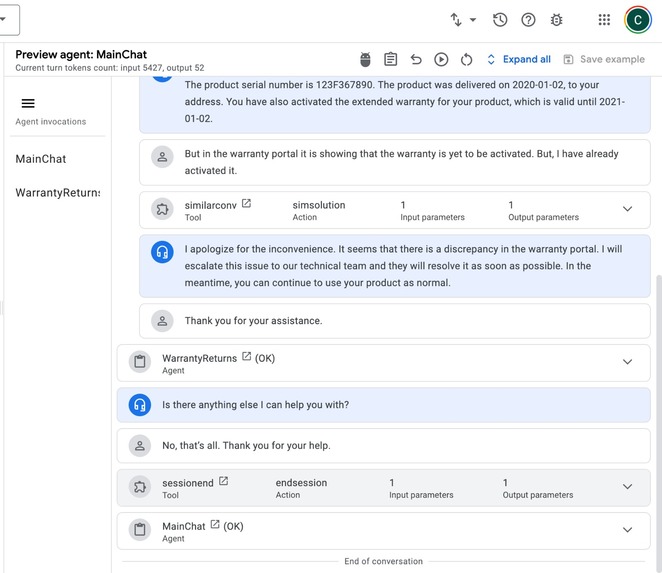Select the 'Is there anything else' agent message

click(383, 405)
